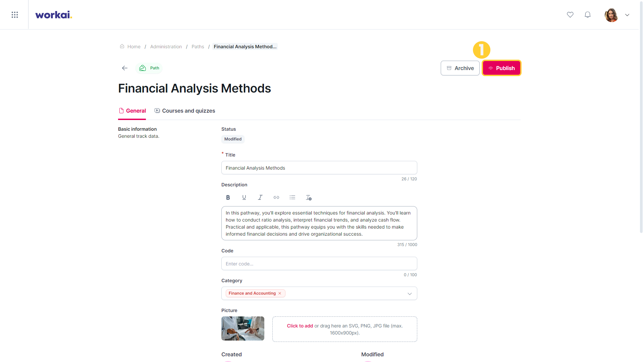Apply bold formatting to description

[228, 197]
